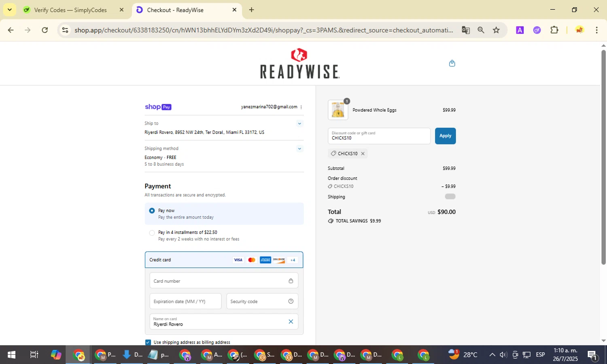
Task: Toggle use shipping address as billing
Action: pyautogui.click(x=148, y=342)
